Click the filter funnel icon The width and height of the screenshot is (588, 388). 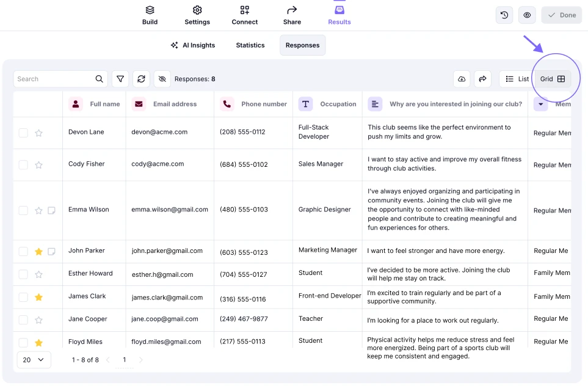(x=120, y=79)
